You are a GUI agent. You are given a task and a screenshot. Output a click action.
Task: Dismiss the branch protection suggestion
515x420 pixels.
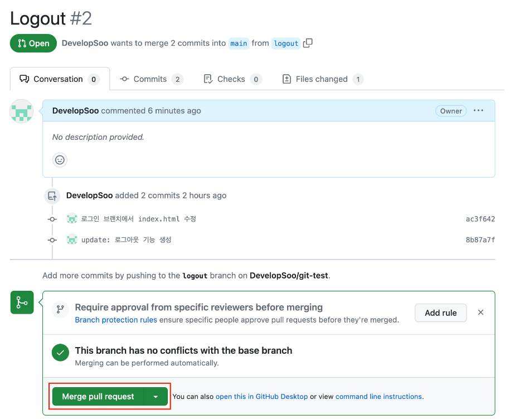pos(480,312)
